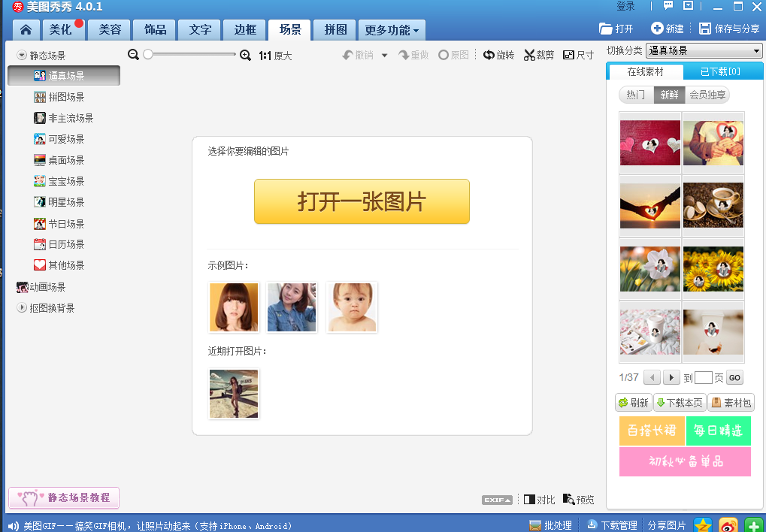Select the sunflower scene thumbnail
The width and height of the screenshot is (766, 532).
click(713, 269)
